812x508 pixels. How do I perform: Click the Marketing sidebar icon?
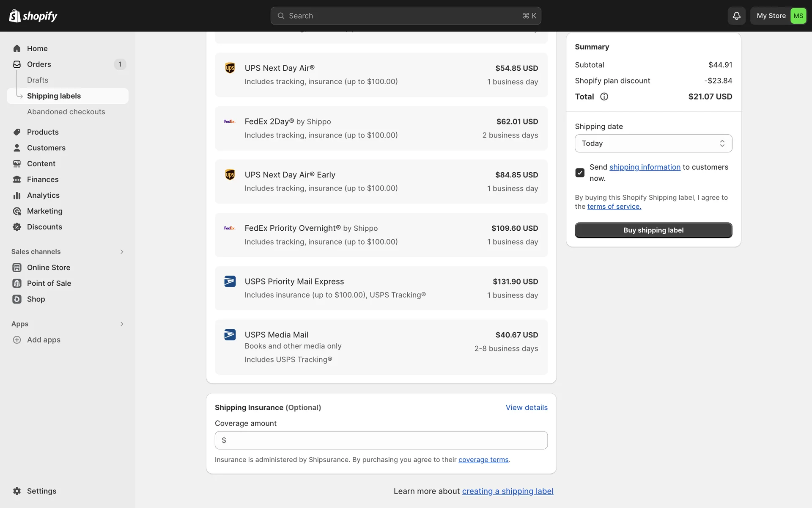pos(17,211)
